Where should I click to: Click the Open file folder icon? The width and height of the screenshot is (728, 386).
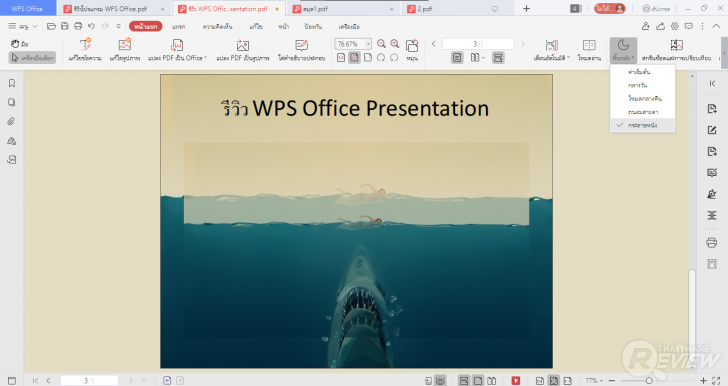point(51,26)
